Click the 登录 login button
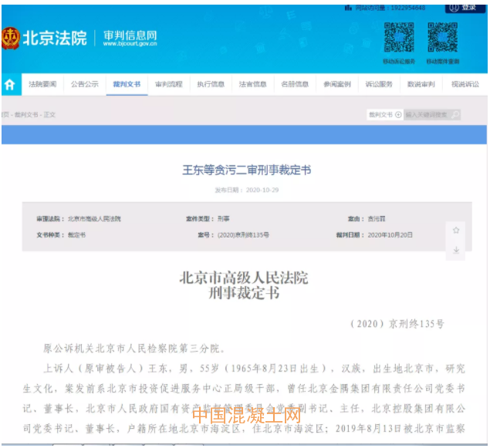Screen dimensions: 490x448 [x=465, y=8]
